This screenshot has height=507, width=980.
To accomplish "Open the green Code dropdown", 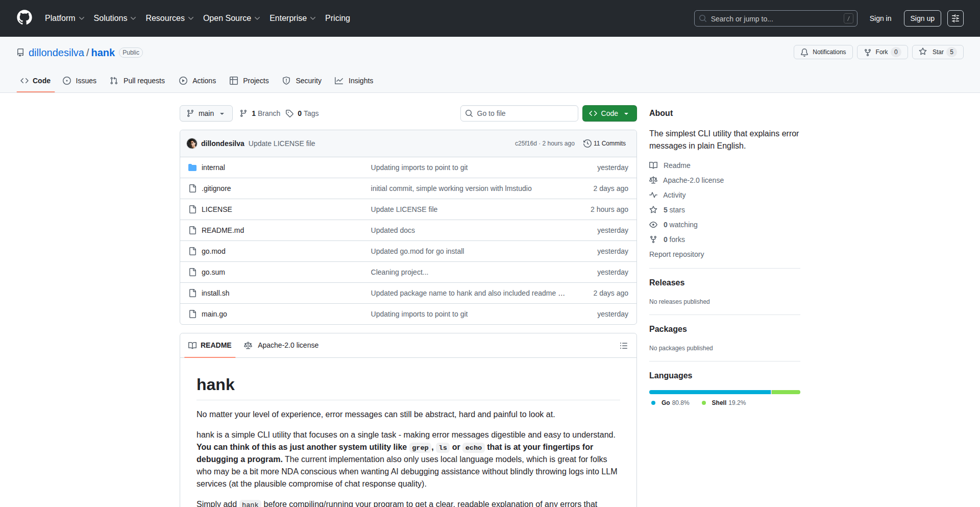I will [x=609, y=113].
